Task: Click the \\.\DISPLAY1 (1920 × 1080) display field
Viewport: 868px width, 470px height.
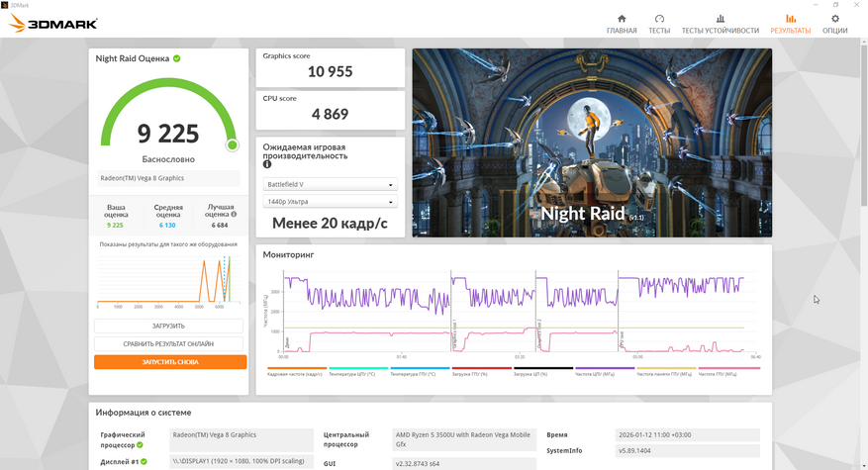Action: pyautogui.click(x=241, y=461)
